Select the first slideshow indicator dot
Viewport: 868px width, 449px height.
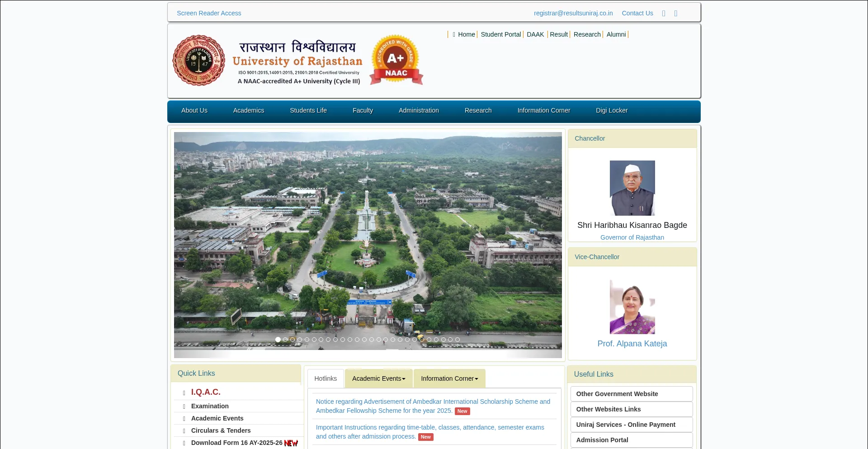pyautogui.click(x=278, y=340)
